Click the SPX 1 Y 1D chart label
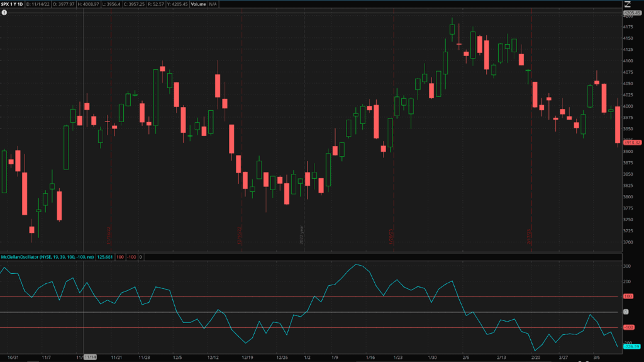 point(12,4)
